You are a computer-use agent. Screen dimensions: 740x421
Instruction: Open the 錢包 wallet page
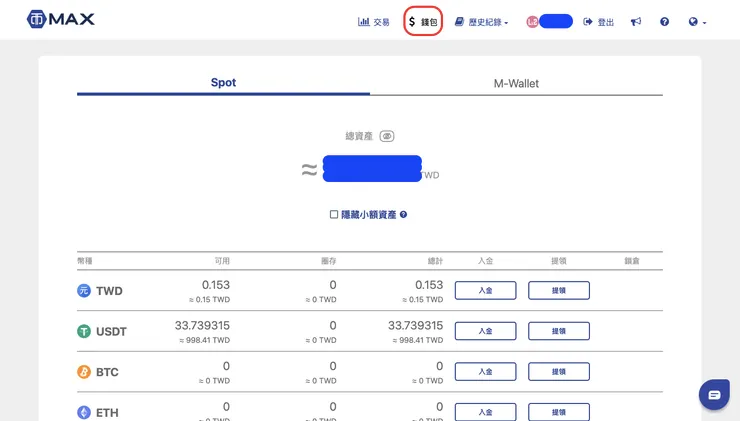tap(423, 22)
